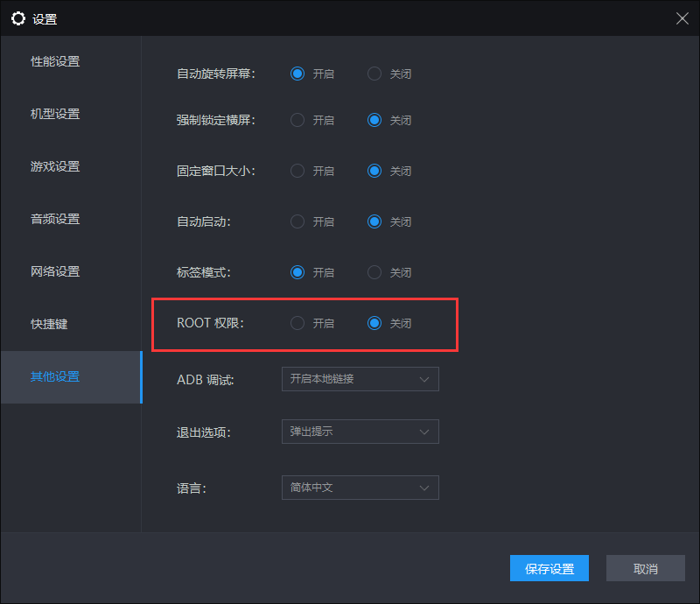The height and width of the screenshot is (604, 700).
Task: Close the settings dialog window
Action: tap(682, 18)
